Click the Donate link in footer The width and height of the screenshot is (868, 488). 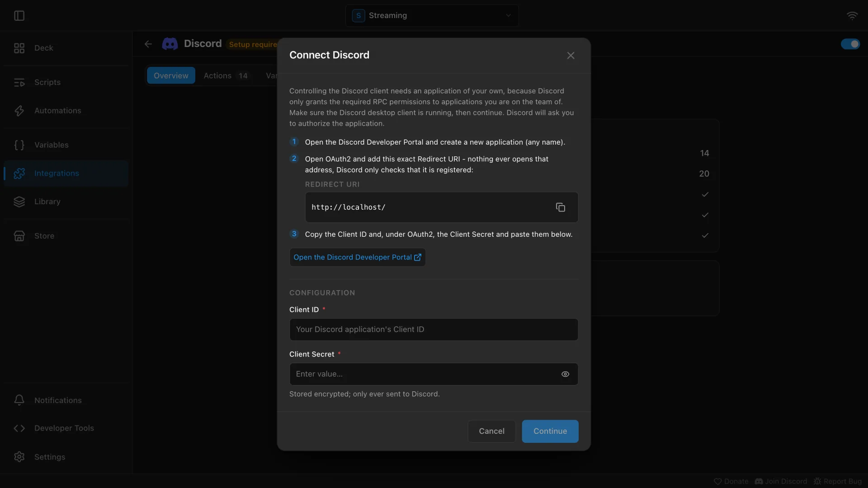(x=731, y=481)
